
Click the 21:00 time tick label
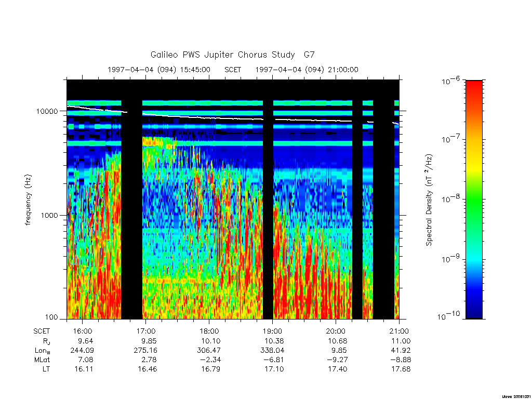tap(400, 331)
